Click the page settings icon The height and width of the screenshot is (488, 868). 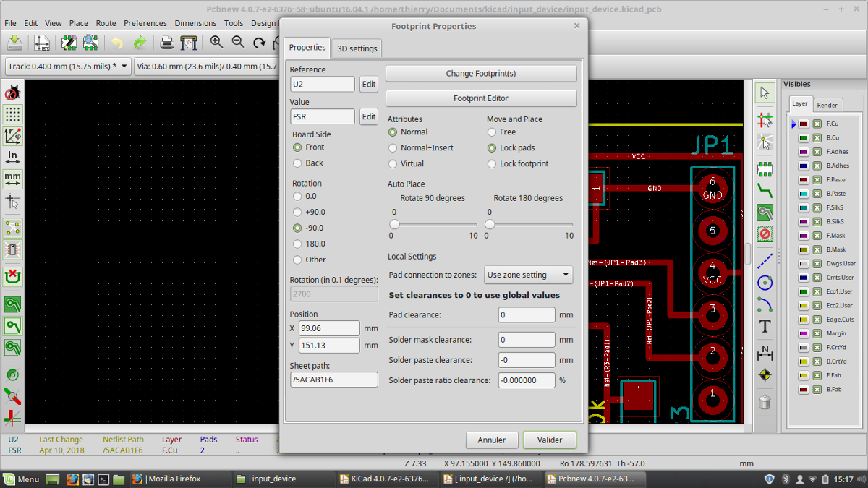point(41,43)
